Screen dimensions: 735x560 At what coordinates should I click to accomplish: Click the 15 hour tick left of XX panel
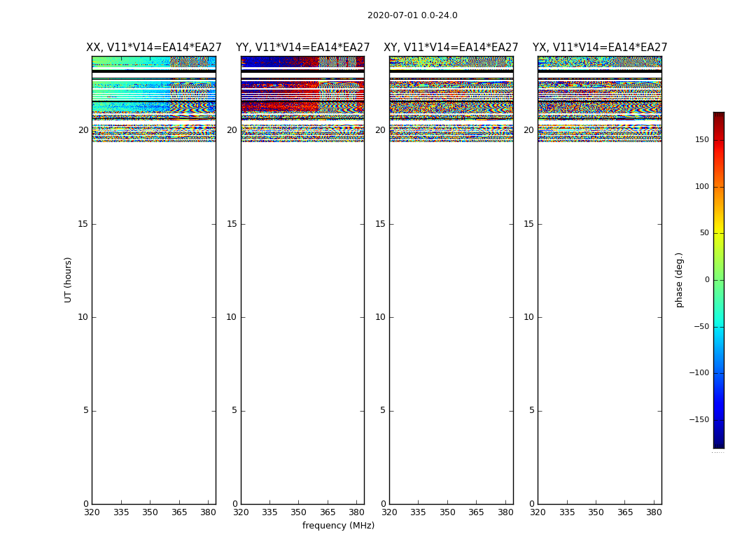[x=83, y=224]
